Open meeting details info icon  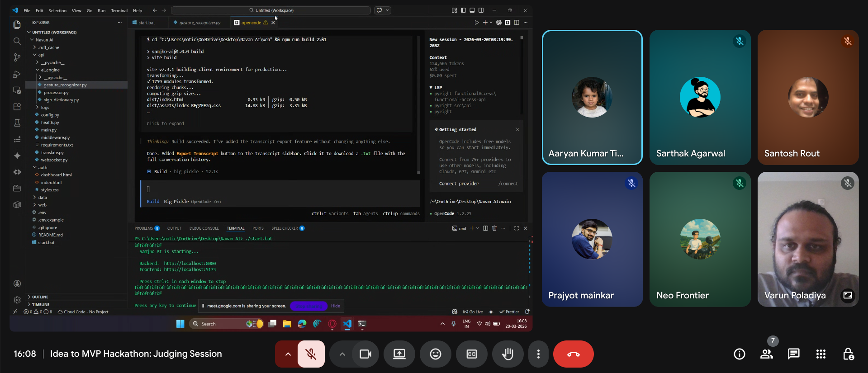point(739,354)
